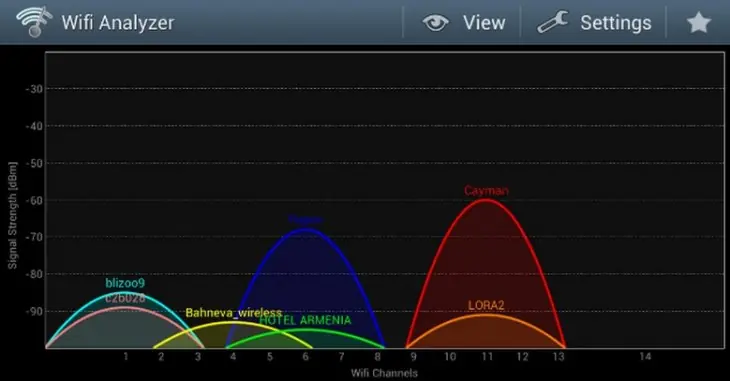Click channel 14 on the axis
This screenshot has height=381, width=730.
(645, 357)
